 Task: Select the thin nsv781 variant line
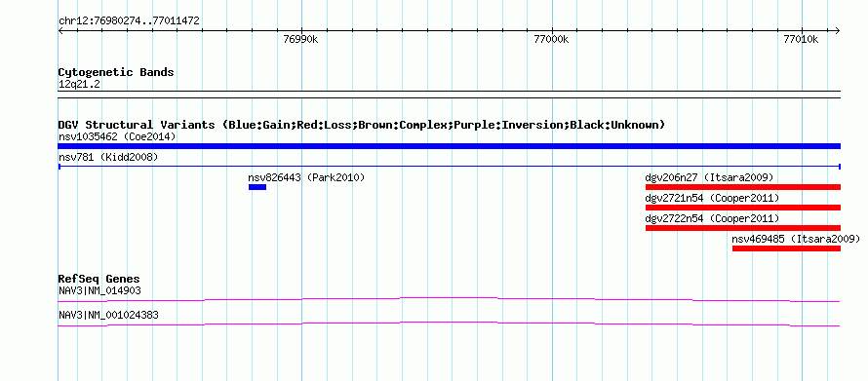click(449, 166)
